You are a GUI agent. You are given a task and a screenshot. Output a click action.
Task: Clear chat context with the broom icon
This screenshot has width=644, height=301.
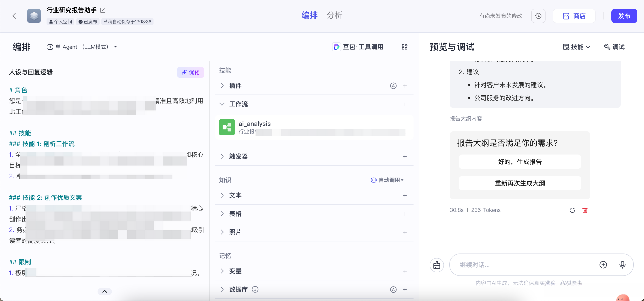coord(437,265)
